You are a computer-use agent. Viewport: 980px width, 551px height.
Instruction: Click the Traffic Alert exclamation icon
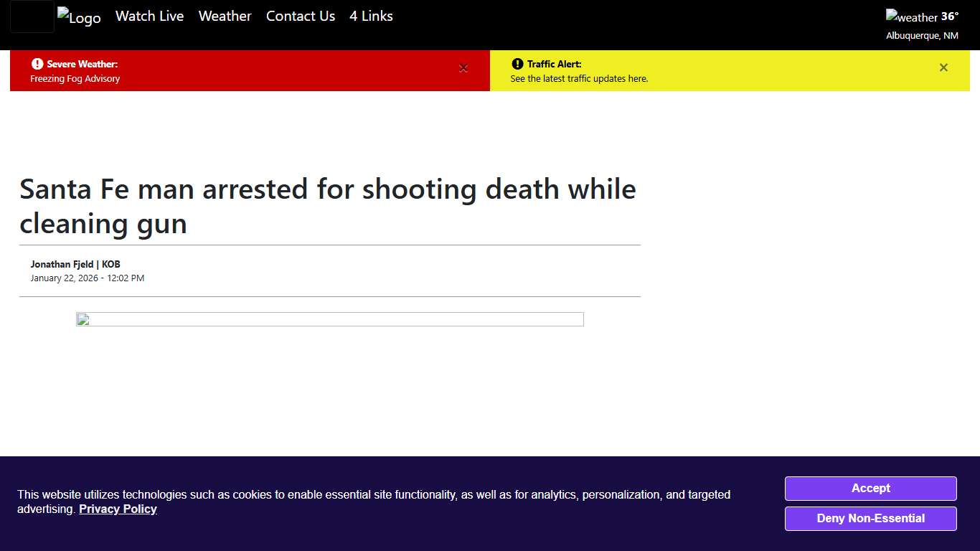(517, 64)
